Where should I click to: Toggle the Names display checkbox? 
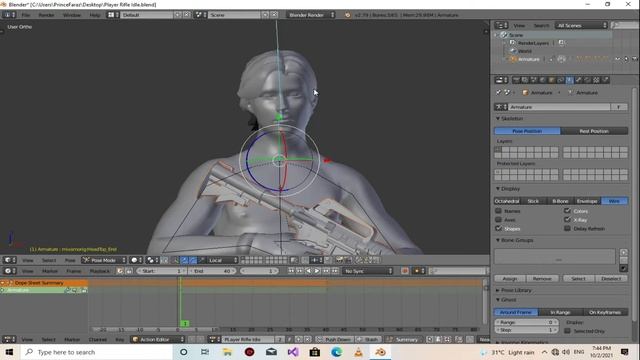click(x=498, y=211)
